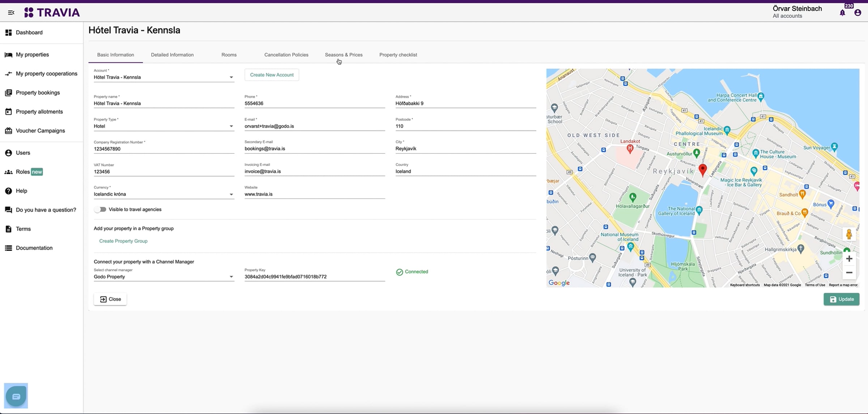Open the Cancellation Policies tab
868x414 pixels.
pyautogui.click(x=286, y=55)
